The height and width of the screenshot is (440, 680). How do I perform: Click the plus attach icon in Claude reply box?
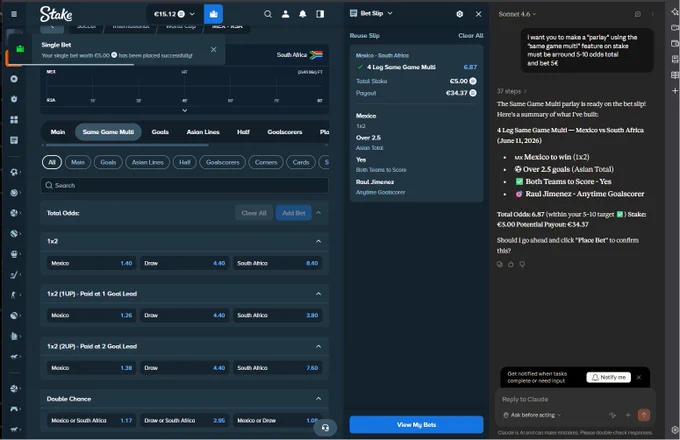coord(628,415)
